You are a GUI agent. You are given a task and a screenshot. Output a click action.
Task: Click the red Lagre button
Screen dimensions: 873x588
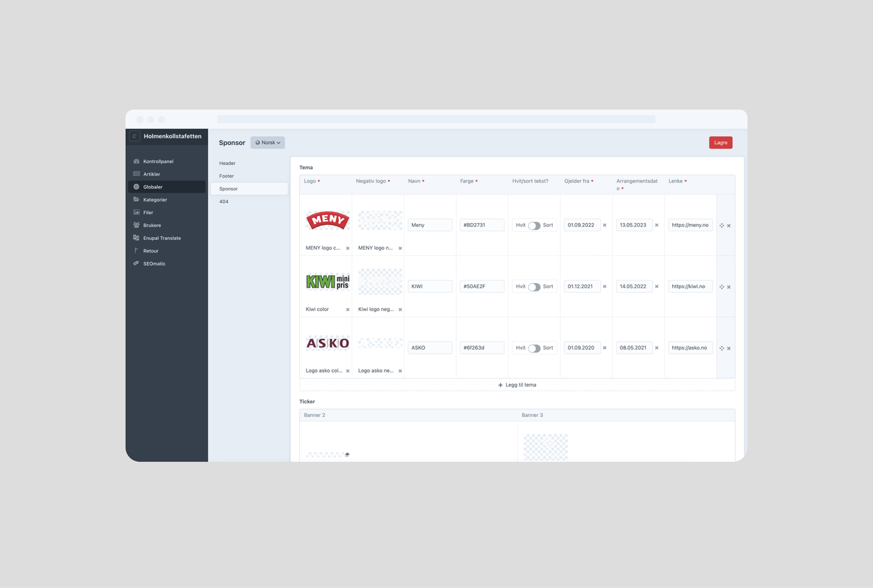pyautogui.click(x=720, y=143)
